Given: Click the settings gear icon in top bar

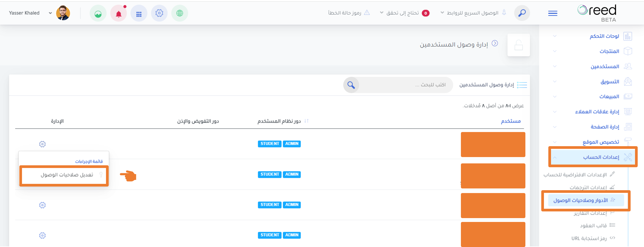Looking at the screenshot, I should [x=159, y=13].
